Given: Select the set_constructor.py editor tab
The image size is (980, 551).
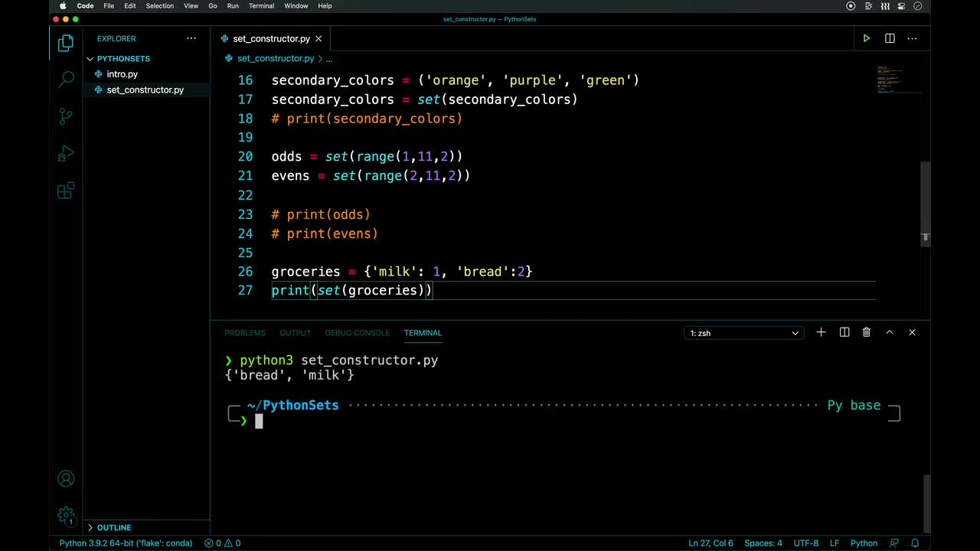Looking at the screenshot, I should coord(271,38).
